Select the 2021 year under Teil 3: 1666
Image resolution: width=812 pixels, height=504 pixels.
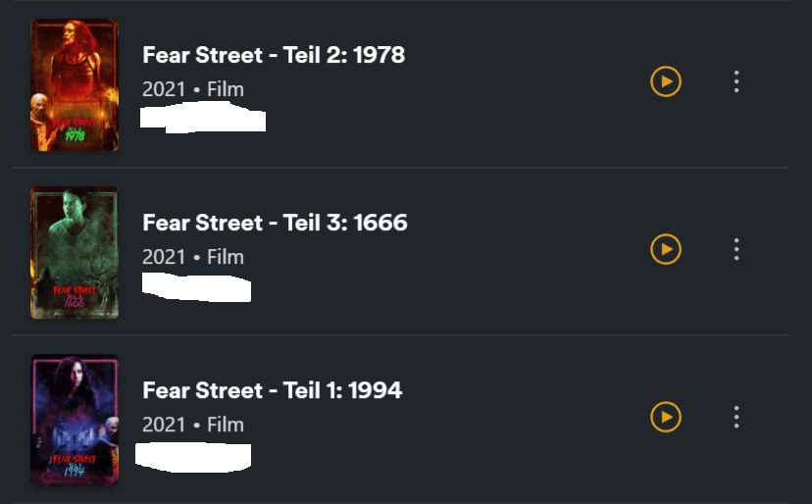pos(164,257)
